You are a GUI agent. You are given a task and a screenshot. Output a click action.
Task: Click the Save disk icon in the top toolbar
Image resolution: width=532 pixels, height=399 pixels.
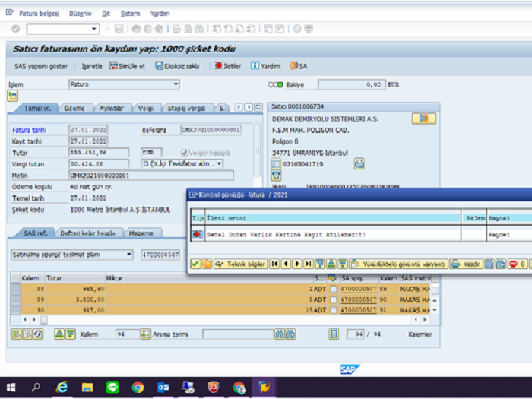[x=119, y=29]
